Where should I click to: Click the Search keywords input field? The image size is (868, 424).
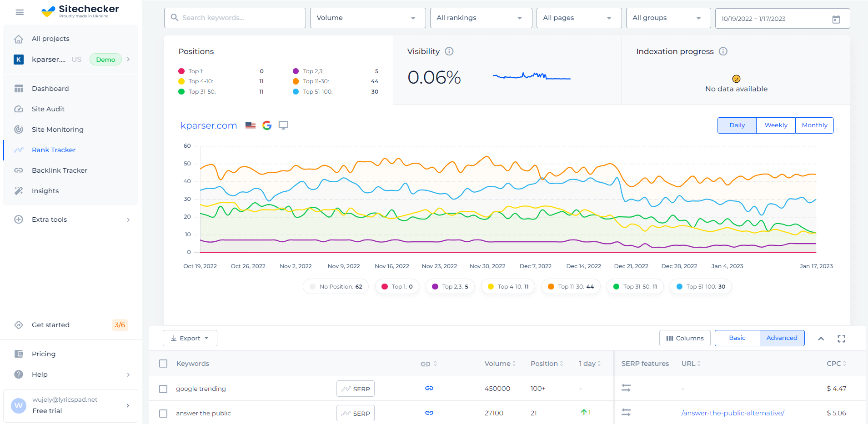pos(235,18)
